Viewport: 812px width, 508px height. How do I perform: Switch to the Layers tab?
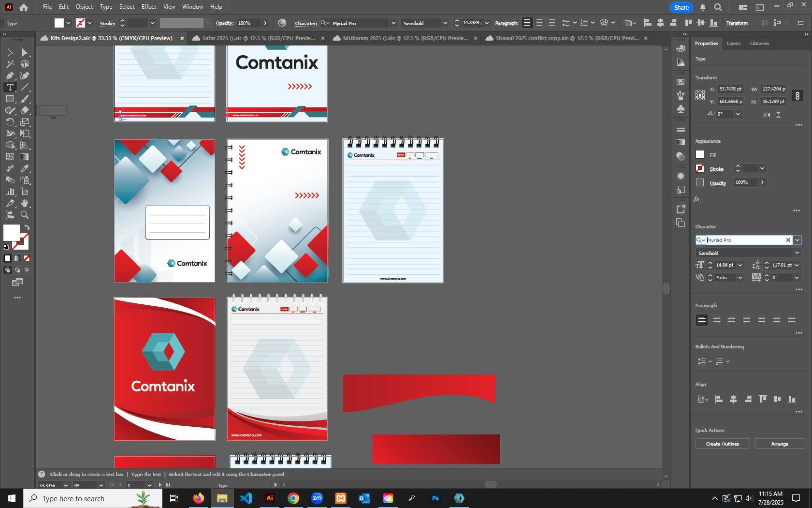click(x=733, y=44)
